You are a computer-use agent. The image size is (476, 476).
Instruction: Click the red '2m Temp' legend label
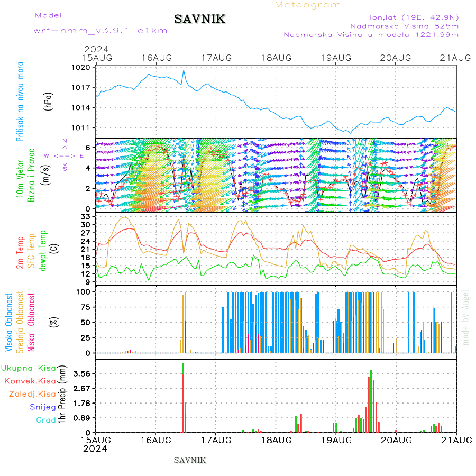20,253
